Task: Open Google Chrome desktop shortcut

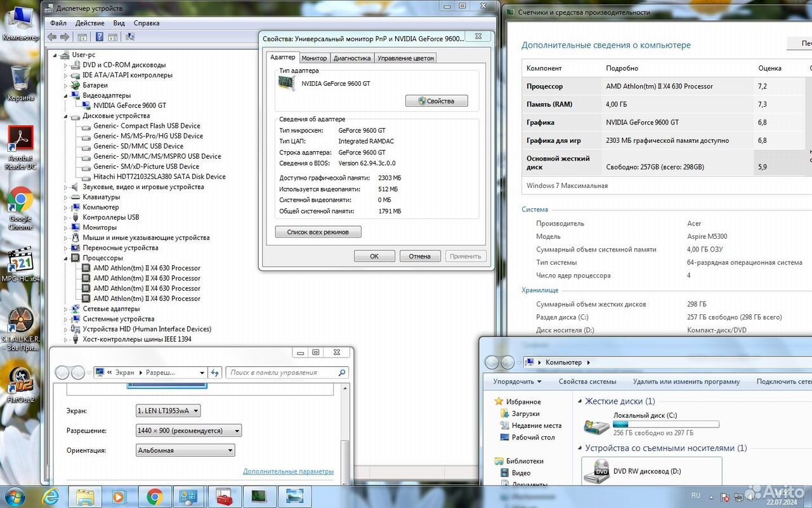Action: pos(20,208)
